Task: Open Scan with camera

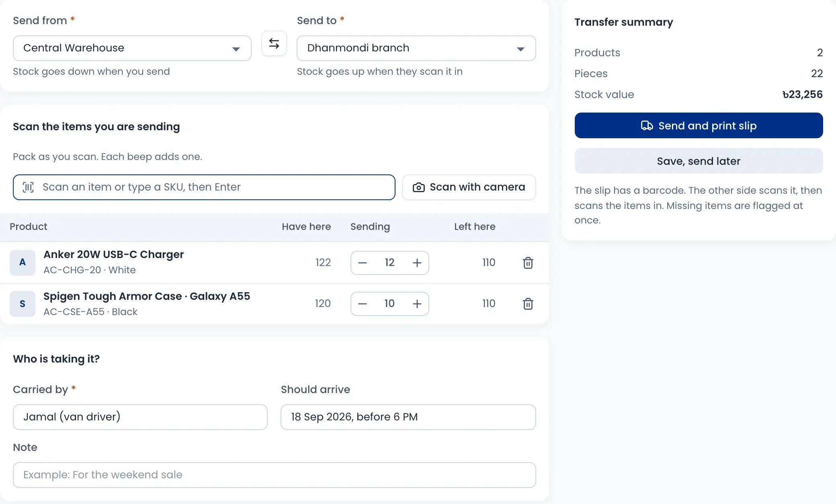Action: (469, 187)
